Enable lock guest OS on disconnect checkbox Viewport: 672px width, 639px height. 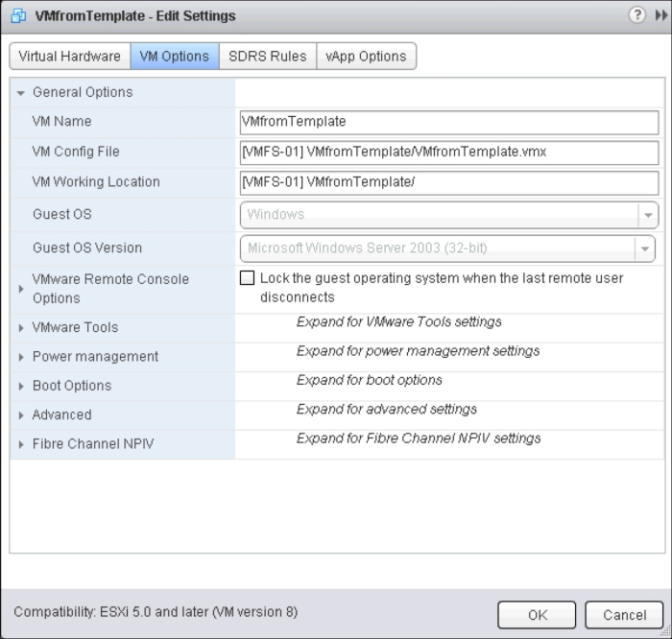248,278
